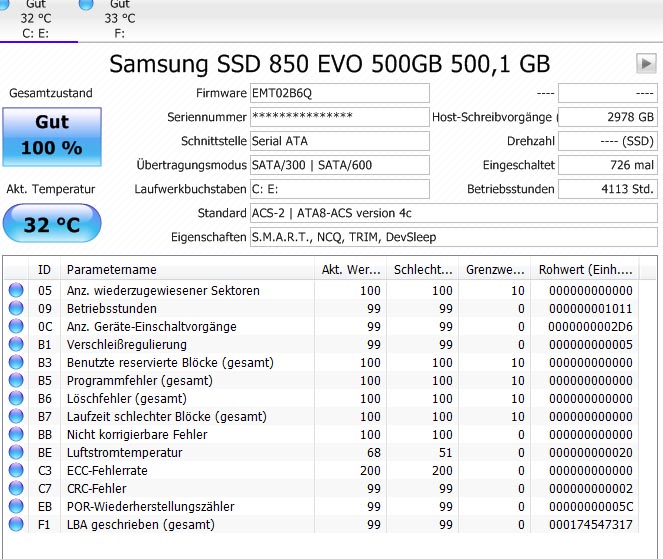Click the Eigenschaften S.M.A.R.T. field
The height and width of the screenshot is (559, 663).
click(x=454, y=237)
